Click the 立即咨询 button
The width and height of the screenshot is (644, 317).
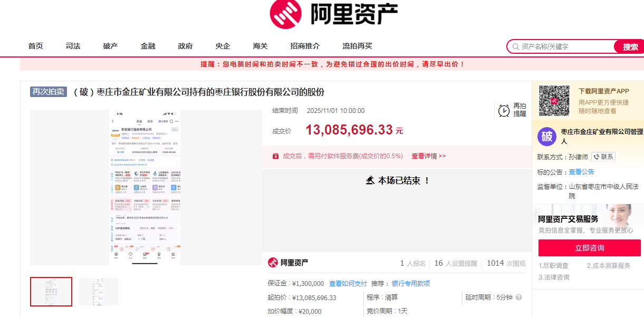click(589, 248)
